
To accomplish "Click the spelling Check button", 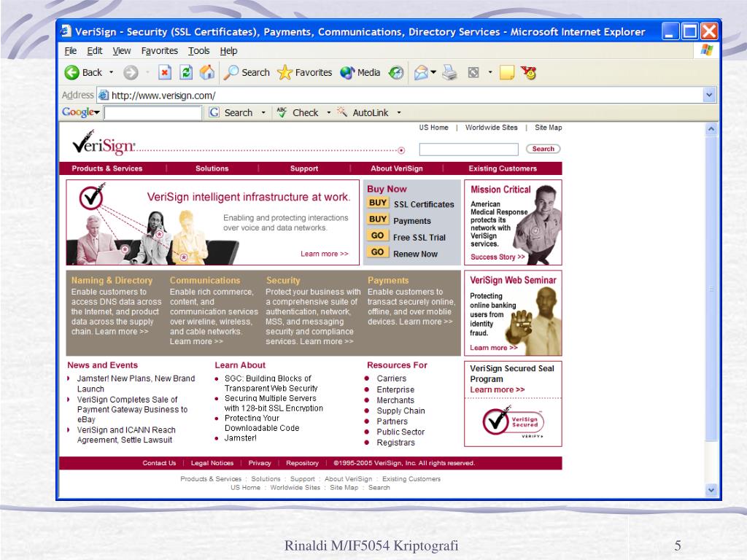I will [x=298, y=112].
